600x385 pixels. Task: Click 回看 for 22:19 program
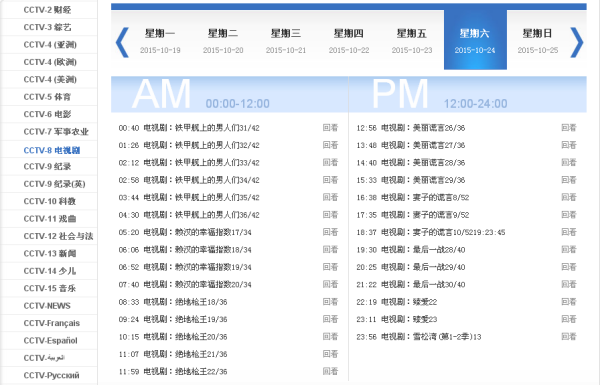point(569,302)
